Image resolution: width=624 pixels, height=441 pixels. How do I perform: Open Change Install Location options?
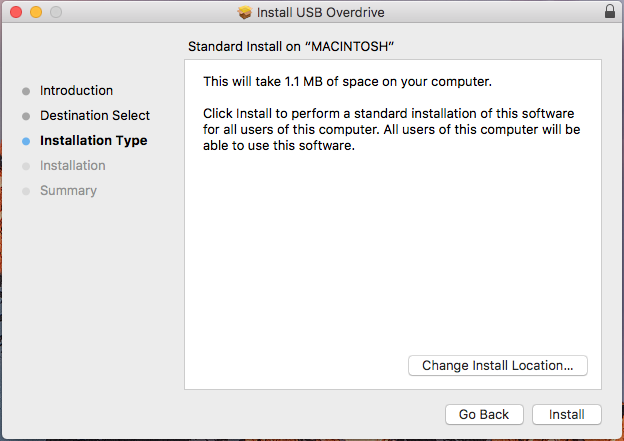point(498,366)
